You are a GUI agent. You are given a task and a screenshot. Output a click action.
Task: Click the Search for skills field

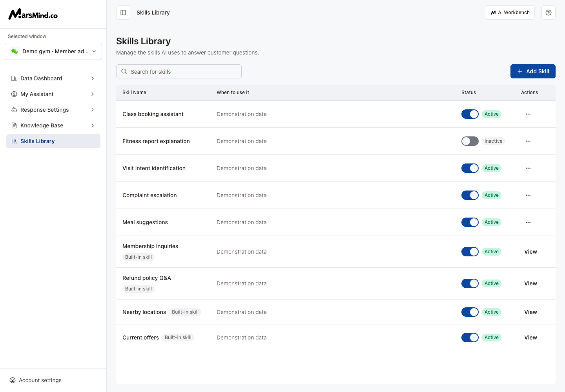point(179,71)
